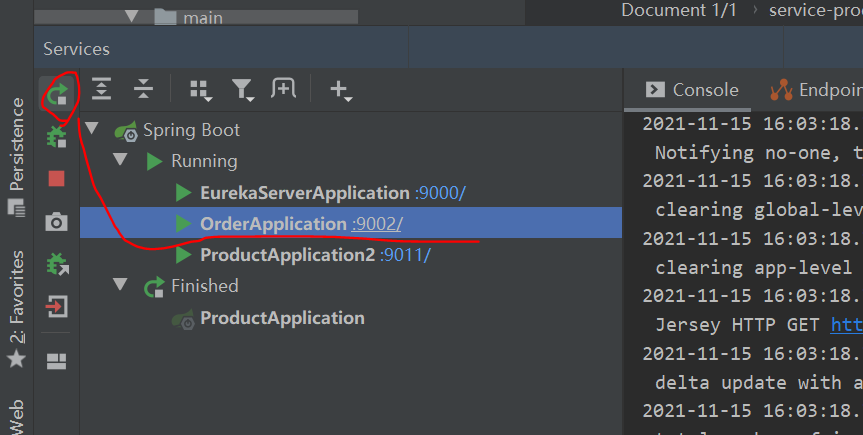The height and width of the screenshot is (435, 863).
Task: Click the layout icon in the Services sidebar
Action: click(56, 360)
